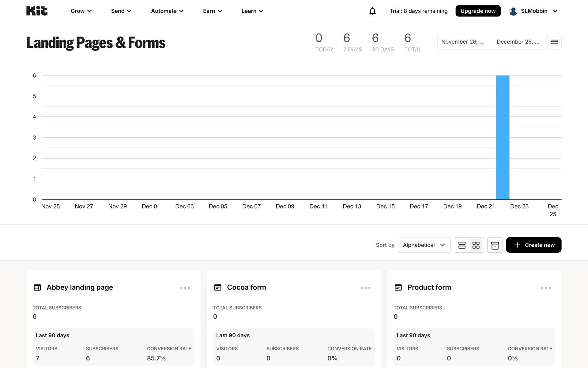The height and width of the screenshot is (368, 588).
Task: Click the blue bar on chart
Action: pos(503,138)
